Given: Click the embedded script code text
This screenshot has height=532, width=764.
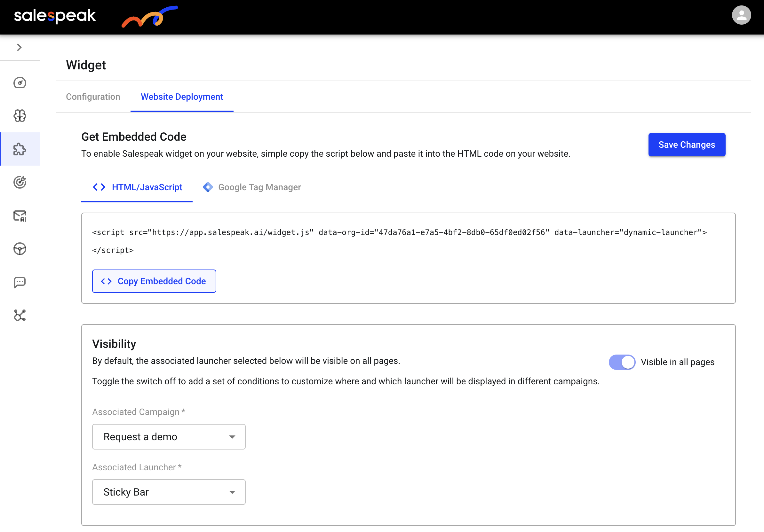Looking at the screenshot, I should point(399,232).
